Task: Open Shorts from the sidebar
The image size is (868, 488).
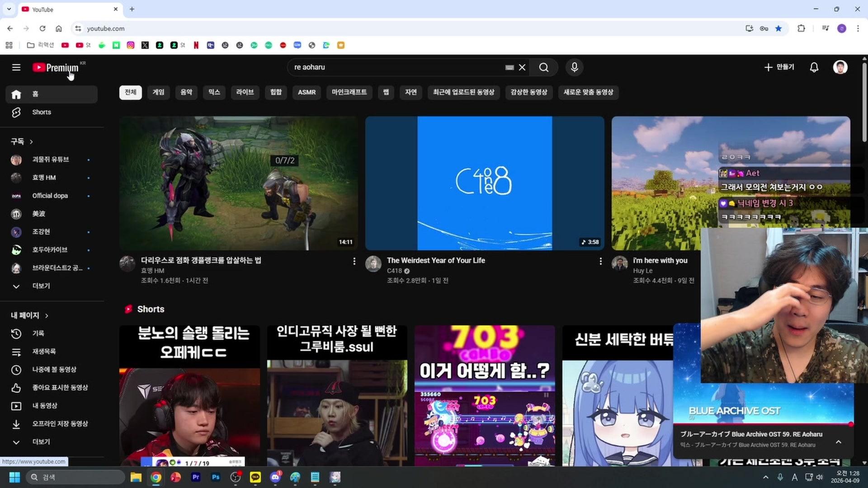Action: 42,112
